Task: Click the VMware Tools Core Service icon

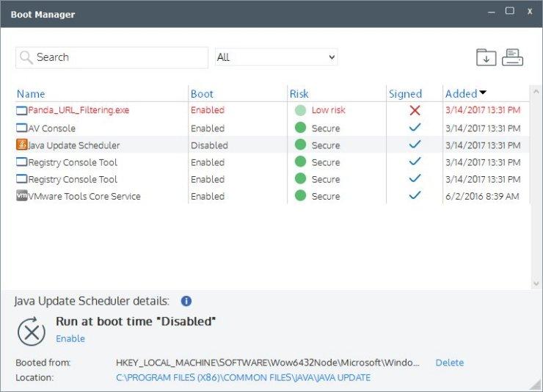Action: click(21, 196)
